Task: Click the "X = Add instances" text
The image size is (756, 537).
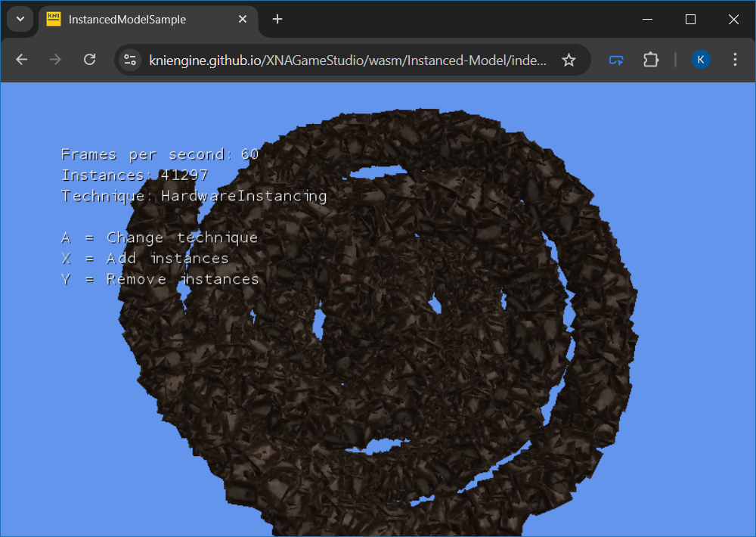Action: click(x=144, y=259)
